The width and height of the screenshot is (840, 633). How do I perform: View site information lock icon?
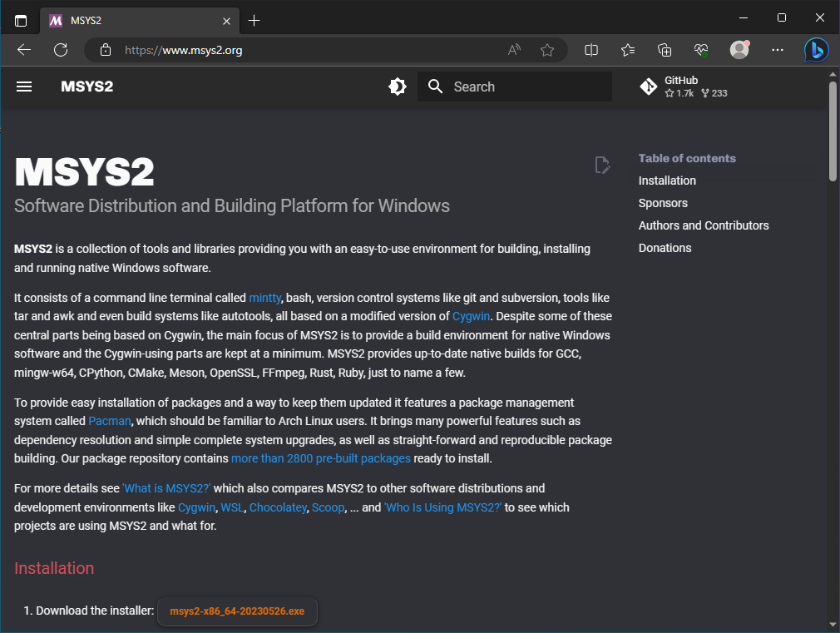click(106, 50)
